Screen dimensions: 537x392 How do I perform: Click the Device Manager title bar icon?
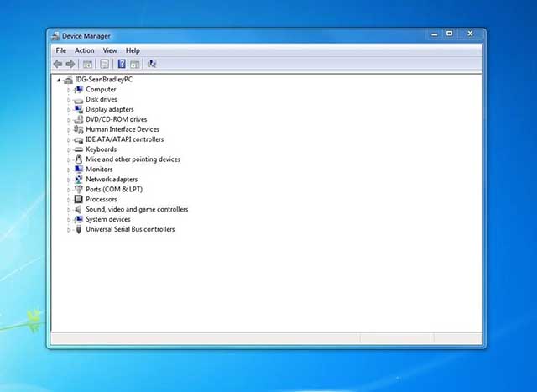point(55,36)
